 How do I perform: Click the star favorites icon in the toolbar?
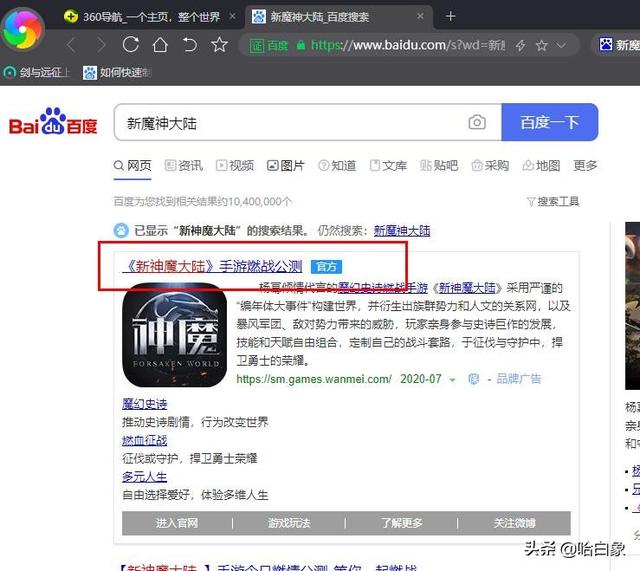point(219,44)
